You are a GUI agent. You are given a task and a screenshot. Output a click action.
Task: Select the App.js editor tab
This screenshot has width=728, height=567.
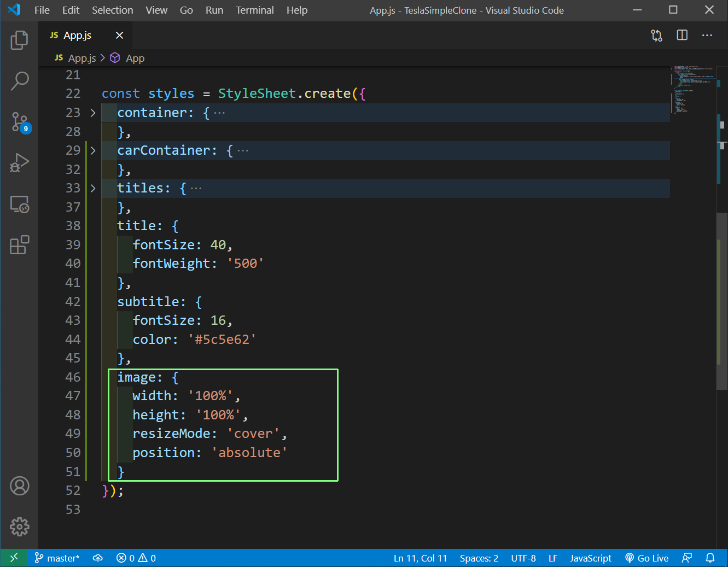(85, 36)
